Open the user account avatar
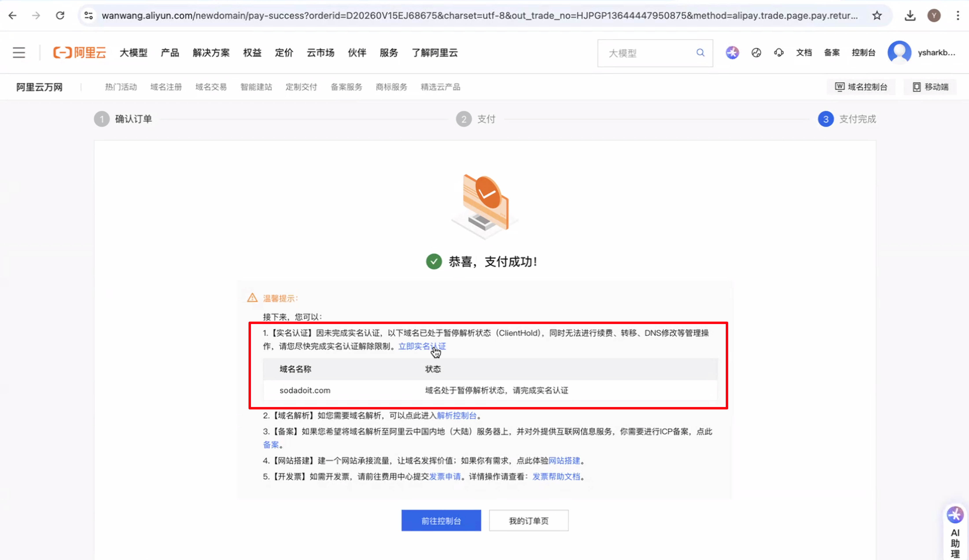Image resolution: width=969 pixels, height=560 pixels. point(899,53)
